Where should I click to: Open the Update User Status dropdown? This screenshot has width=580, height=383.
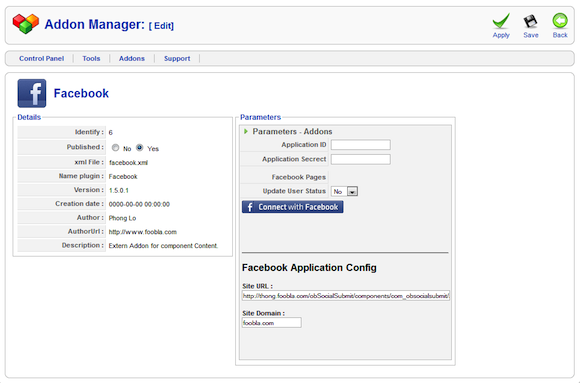pyautogui.click(x=344, y=191)
